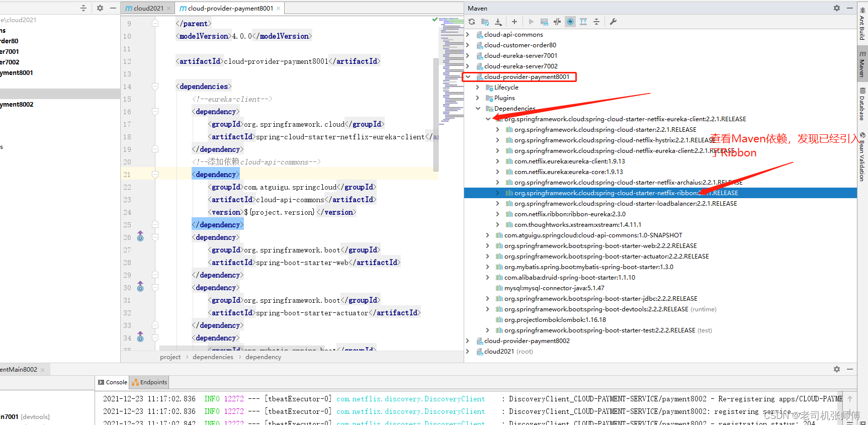
Task: Open Ant Build side tool tab
Action: click(862, 24)
